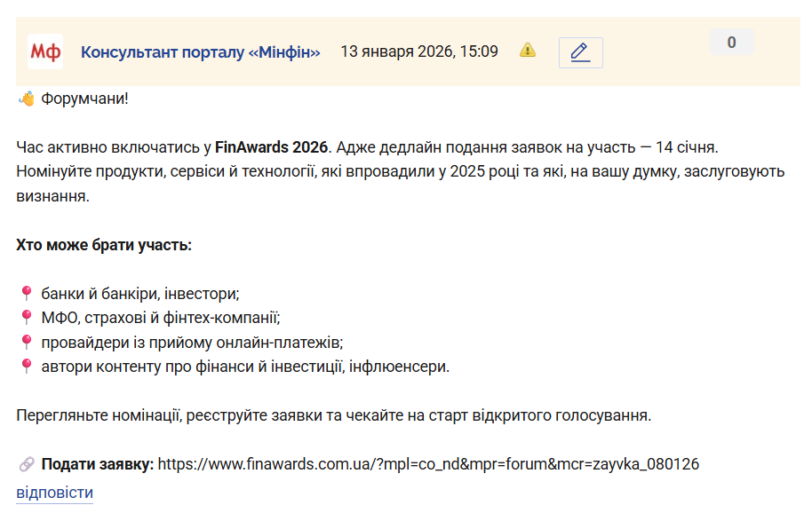812x521 pixels.
Task: Open the finawards.com.ua application URL
Action: 428,463
